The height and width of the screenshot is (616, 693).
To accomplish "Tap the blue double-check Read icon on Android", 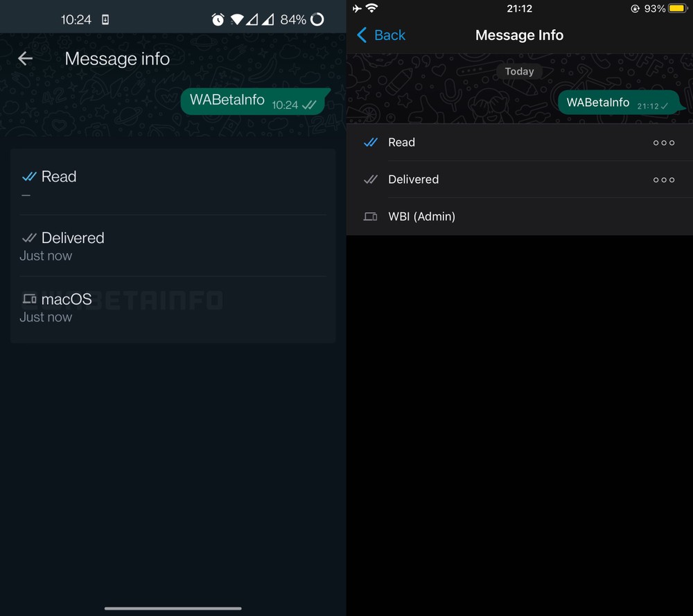I will tap(29, 177).
